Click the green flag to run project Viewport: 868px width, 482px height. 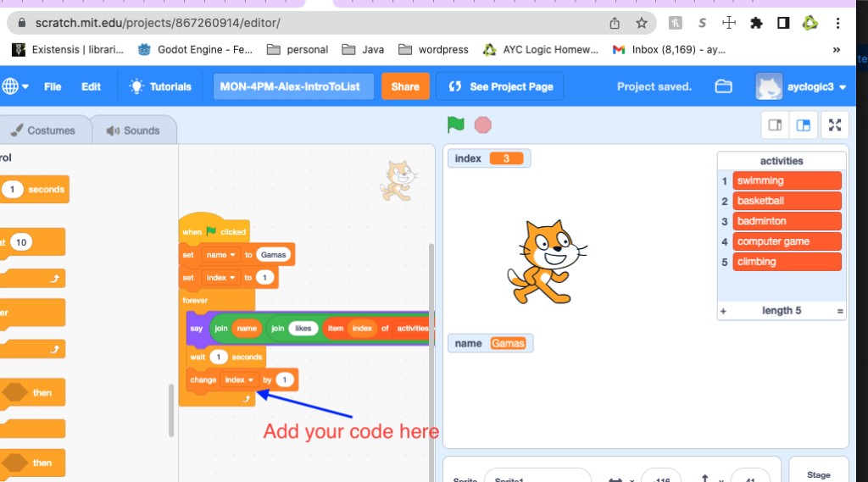click(x=455, y=125)
